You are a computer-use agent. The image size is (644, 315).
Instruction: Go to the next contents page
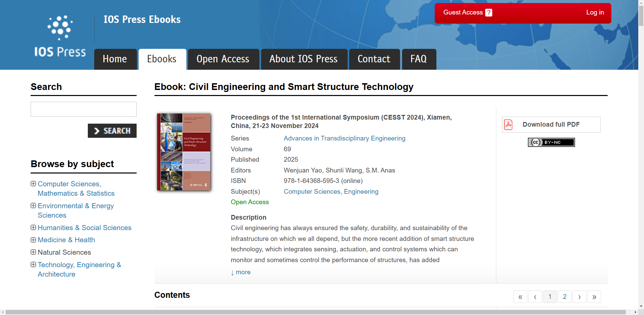[579, 297]
